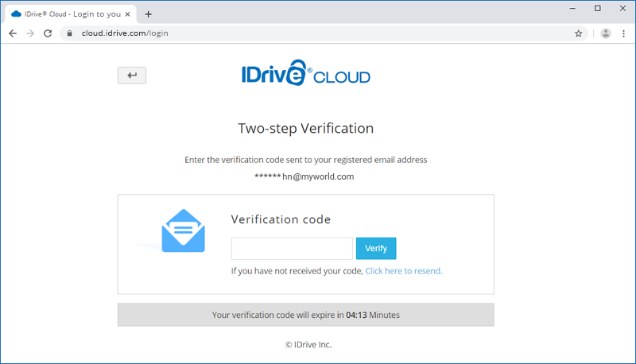
Task: Maximize the Chrome window
Action: point(598,8)
